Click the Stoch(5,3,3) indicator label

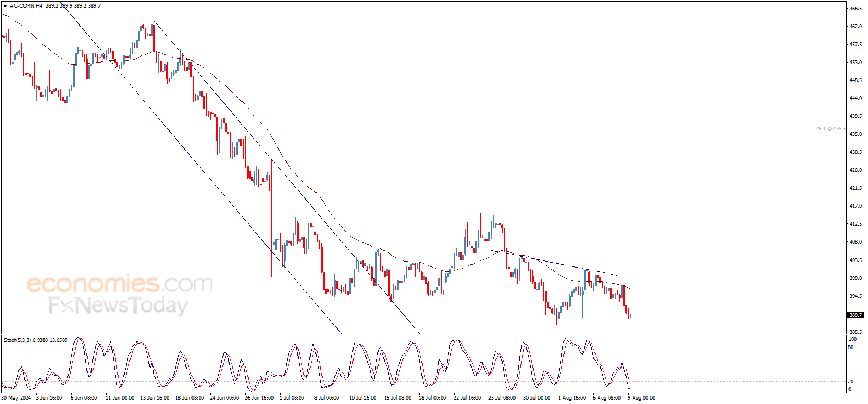tap(17, 340)
